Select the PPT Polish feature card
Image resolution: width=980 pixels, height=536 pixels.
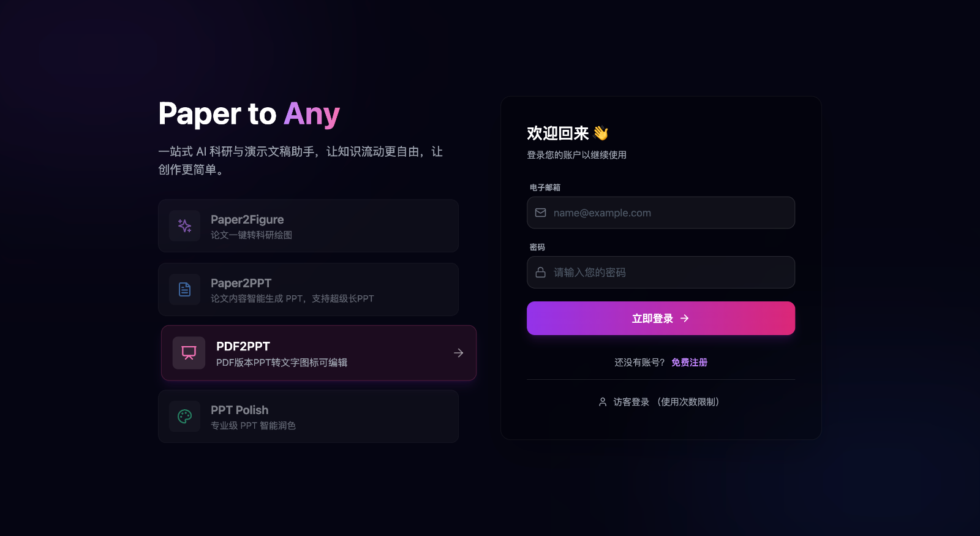pos(308,416)
